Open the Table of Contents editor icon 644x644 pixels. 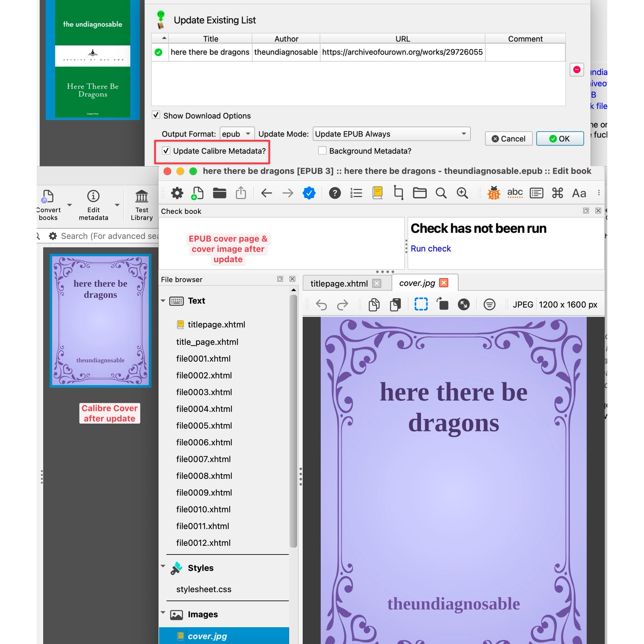[x=356, y=193]
